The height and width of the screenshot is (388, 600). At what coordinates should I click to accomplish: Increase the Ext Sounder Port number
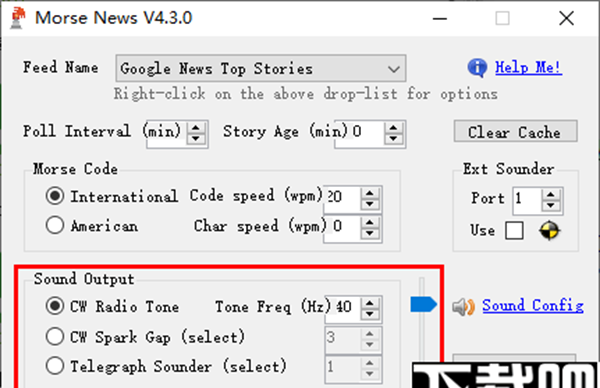[551, 195]
